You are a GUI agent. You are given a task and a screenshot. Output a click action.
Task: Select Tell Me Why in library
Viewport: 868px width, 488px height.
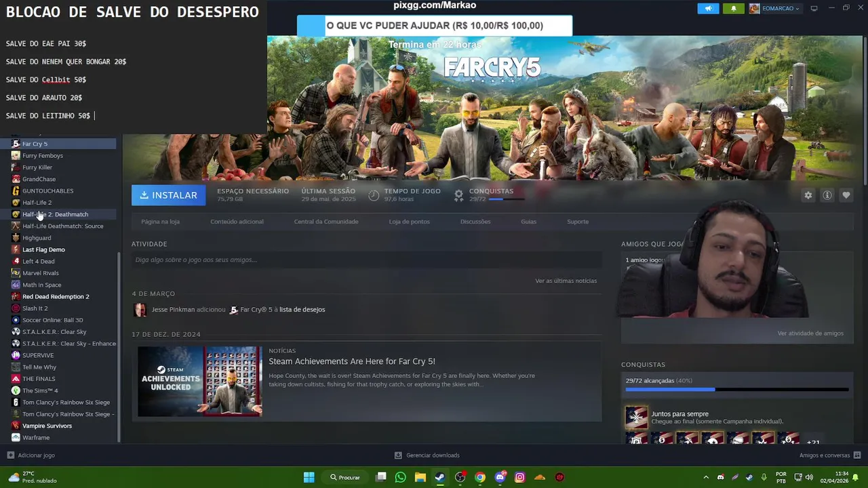[x=58, y=367]
